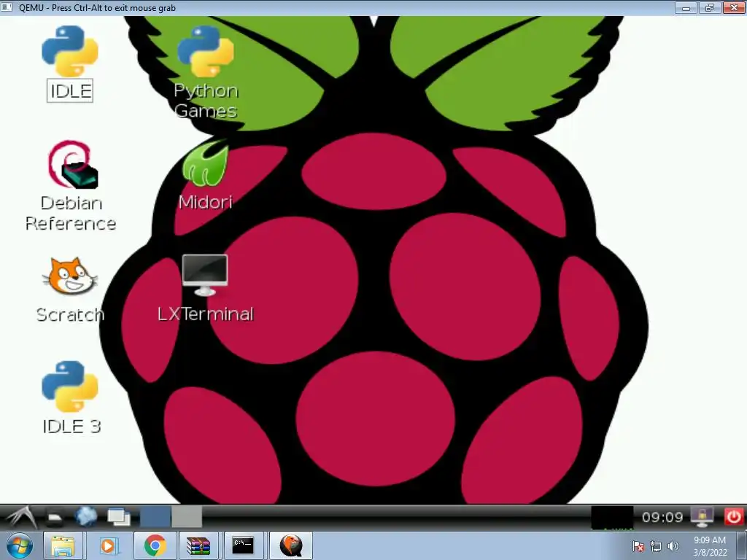Click the screen lock icon in LXDE panel
The width and height of the screenshot is (747, 560).
pos(703,517)
